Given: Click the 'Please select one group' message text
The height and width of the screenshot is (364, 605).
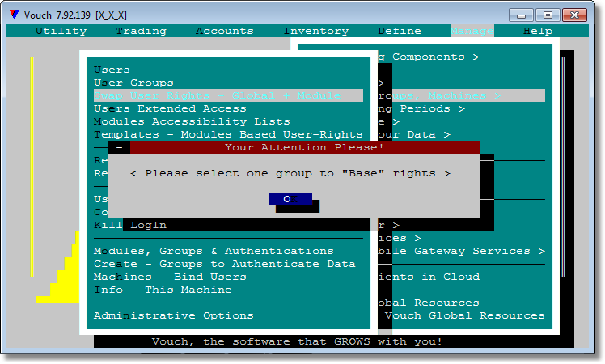Looking at the screenshot, I should [x=290, y=173].
